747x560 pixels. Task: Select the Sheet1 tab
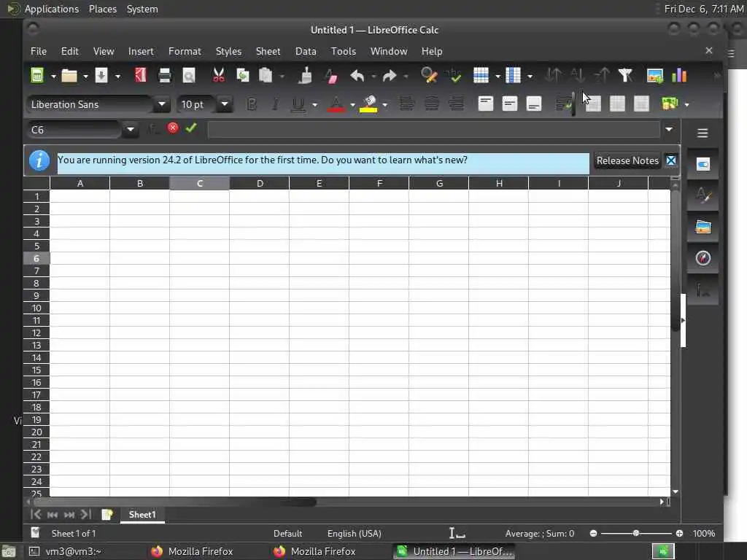pyautogui.click(x=142, y=514)
